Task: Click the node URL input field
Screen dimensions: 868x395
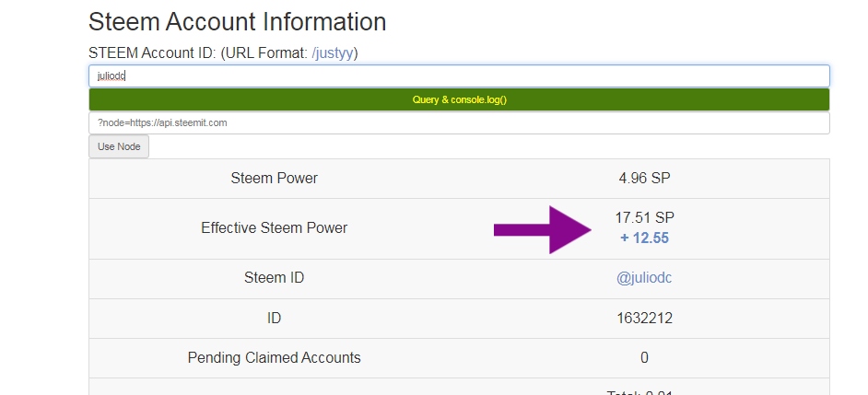Action: pos(459,122)
